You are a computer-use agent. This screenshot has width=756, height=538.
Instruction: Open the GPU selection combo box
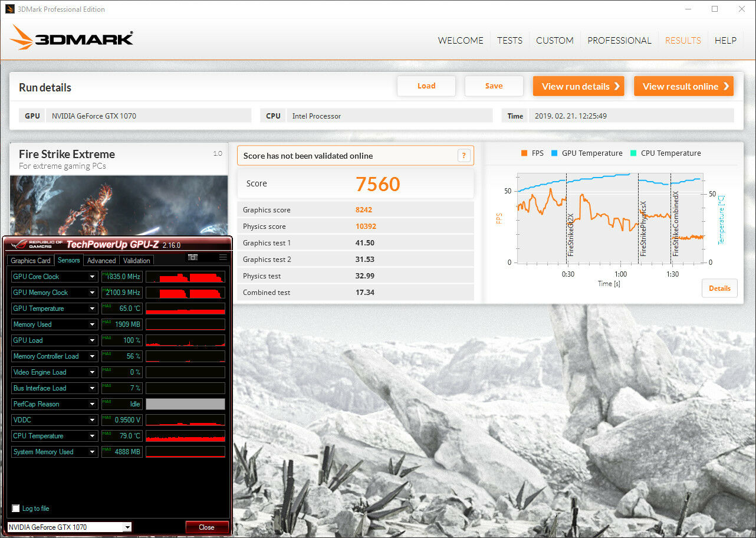pos(69,527)
